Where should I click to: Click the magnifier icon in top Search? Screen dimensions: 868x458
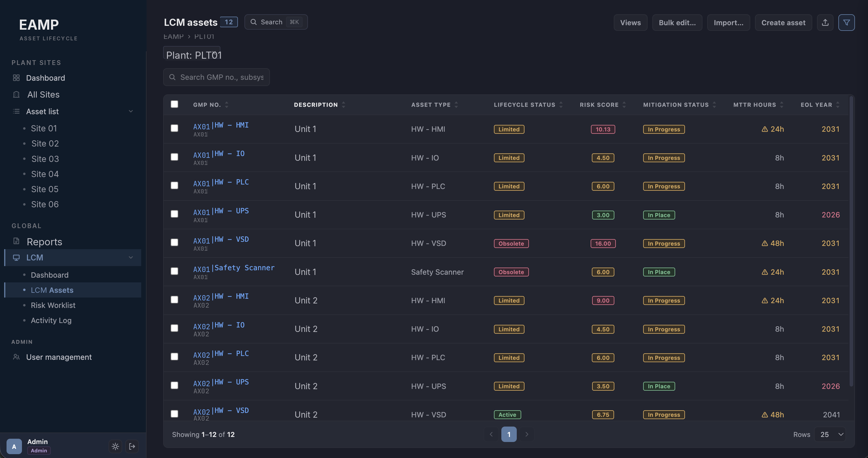coord(253,22)
